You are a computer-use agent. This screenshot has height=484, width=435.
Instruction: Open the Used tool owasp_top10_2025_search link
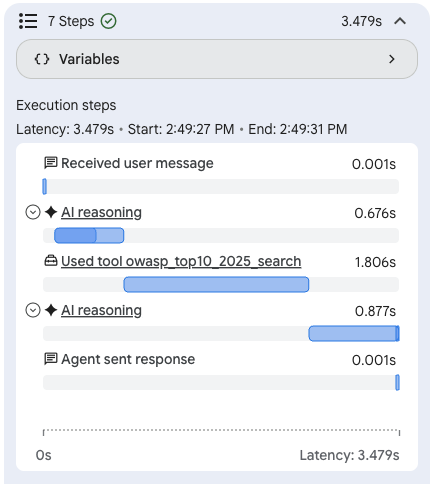tap(181, 261)
